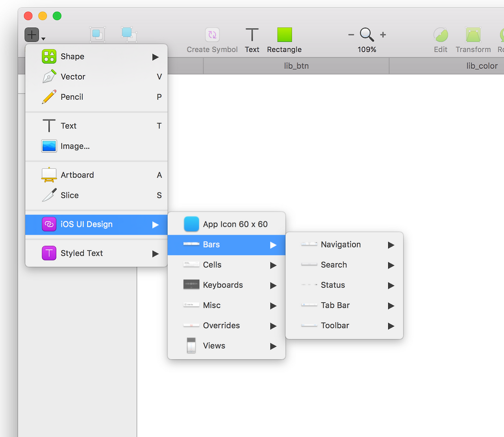Viewport: 504px width, 437px height.
Task: Open the Bars submenu entry
Action: [226, 245]
